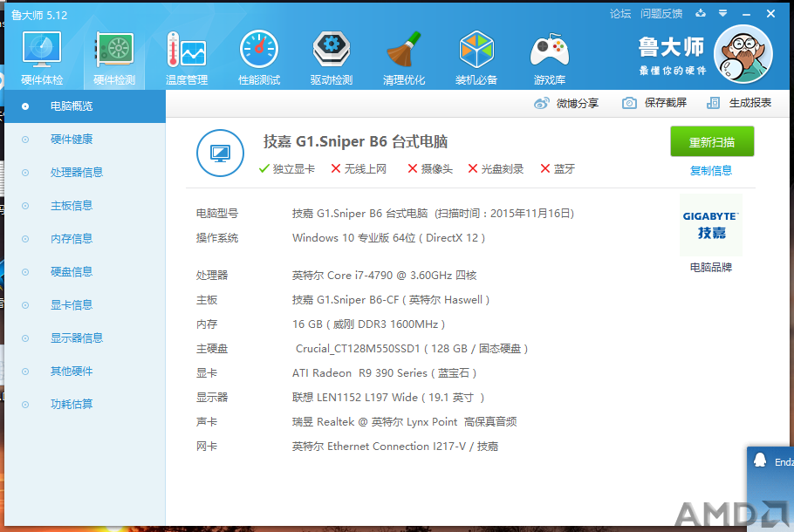Open the title bar dropdown menu arrow
This screenshot has width=794, height=532.
click(723, 14)
